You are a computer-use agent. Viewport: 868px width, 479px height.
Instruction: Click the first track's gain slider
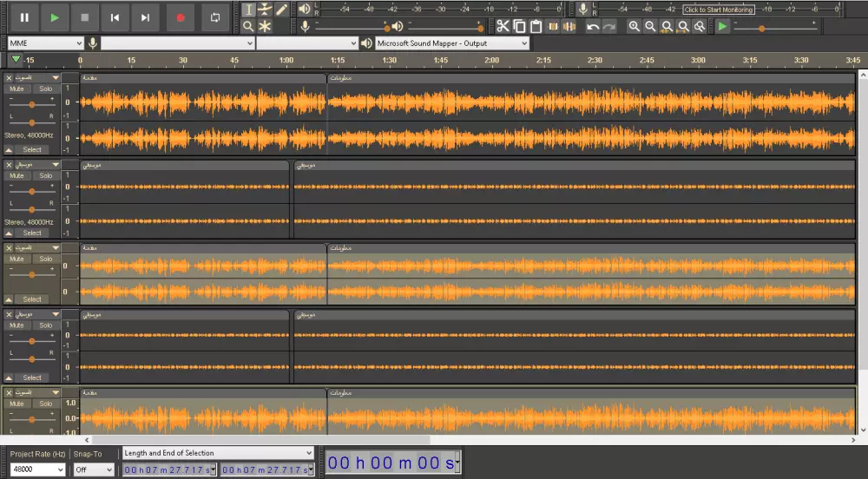click(x=32, y=103)
